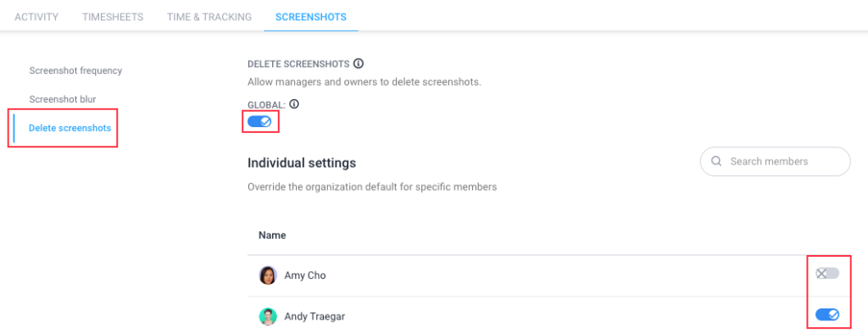Select Delete screenshots in the sidebar
Viewport: 868px width, 333px height.
[70, 128]
